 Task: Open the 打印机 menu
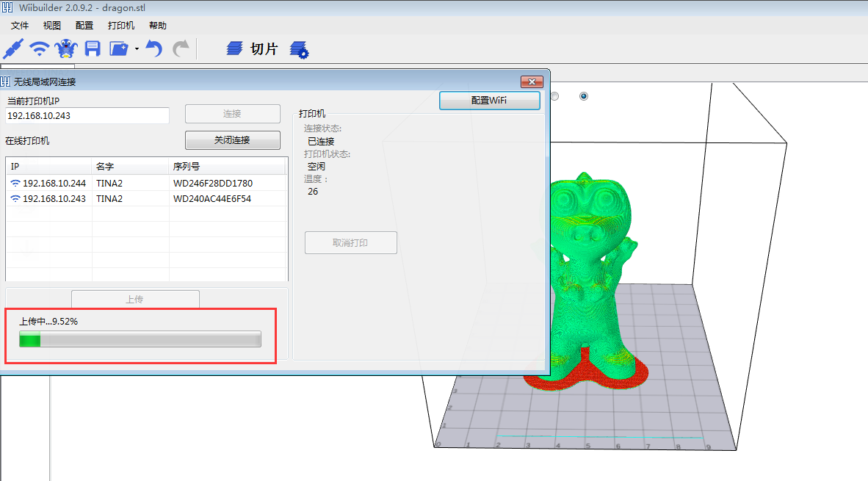tap(121, 25)
